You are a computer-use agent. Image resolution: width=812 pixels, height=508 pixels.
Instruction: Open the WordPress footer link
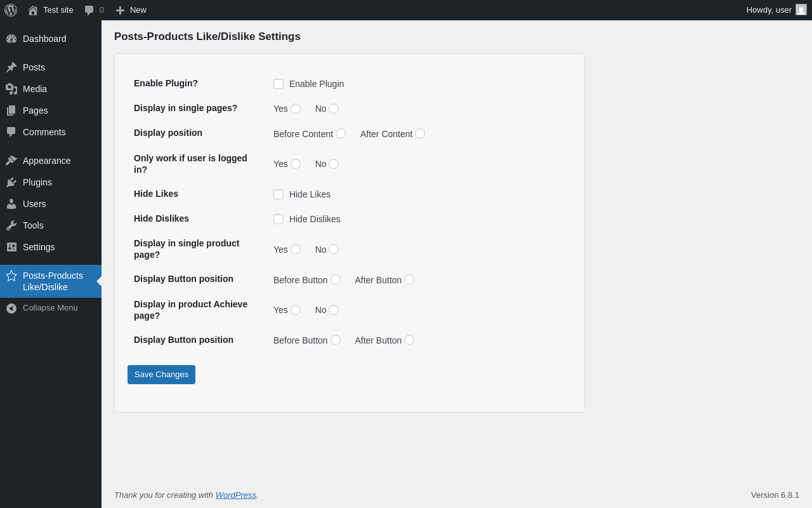[235, 495]
